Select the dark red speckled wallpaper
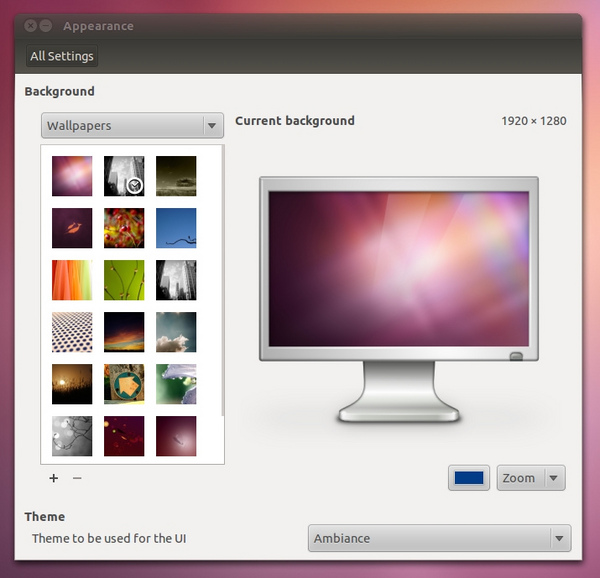This screenshot has width=600, height=578. tap(124, 436)
